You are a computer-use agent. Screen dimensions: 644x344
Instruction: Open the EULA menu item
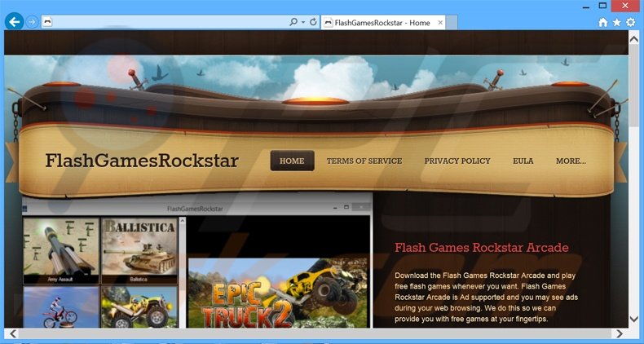523,161
